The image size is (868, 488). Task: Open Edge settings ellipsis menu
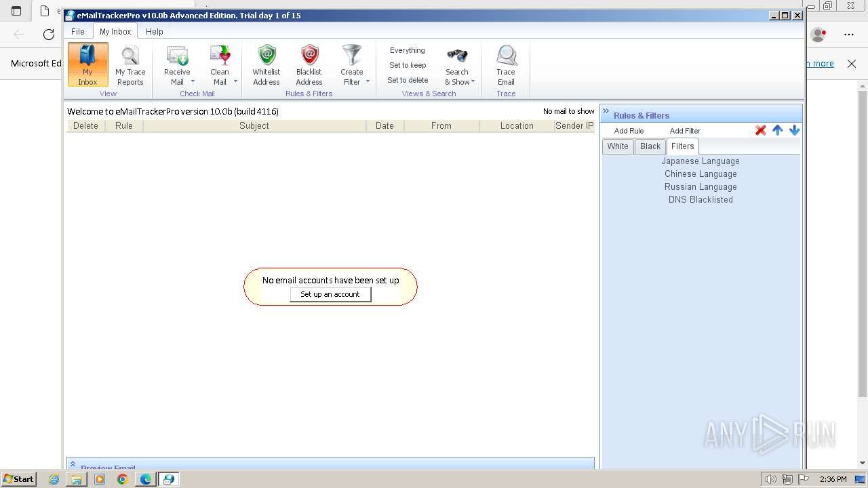click(849, 34)
